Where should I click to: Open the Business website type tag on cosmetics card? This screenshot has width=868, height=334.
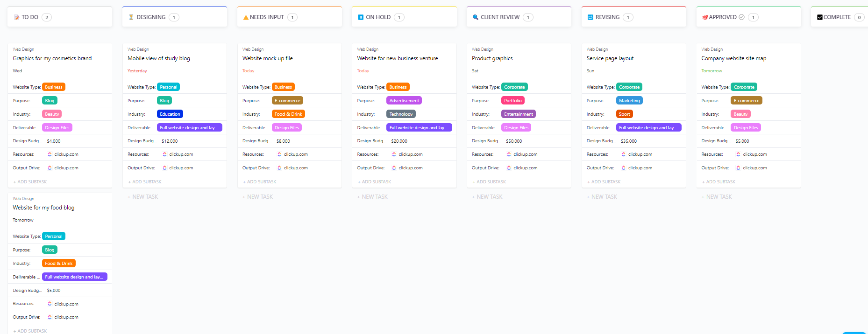click(54, 87)
